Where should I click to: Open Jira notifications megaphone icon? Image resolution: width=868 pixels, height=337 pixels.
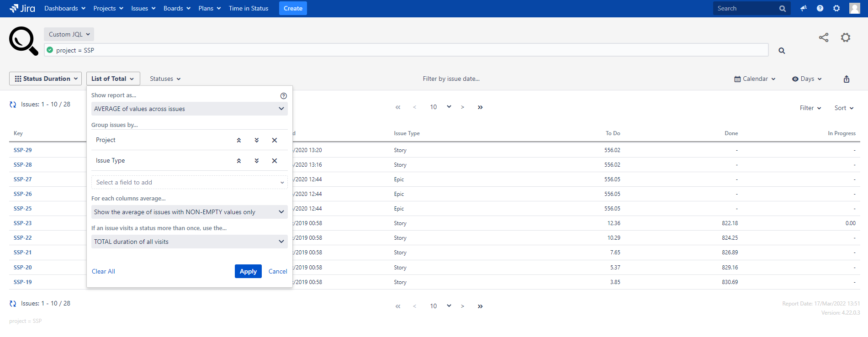[803, 8]
